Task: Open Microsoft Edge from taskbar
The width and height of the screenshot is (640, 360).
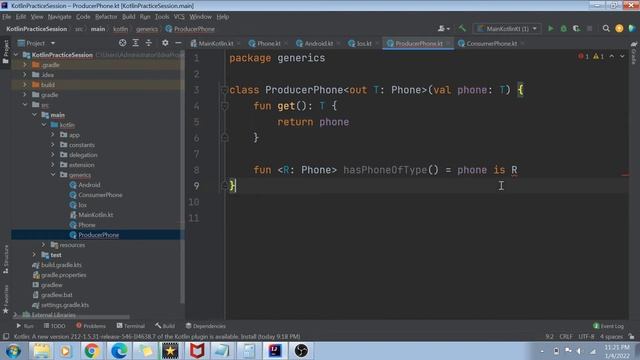Action: [x=119, y=351]
